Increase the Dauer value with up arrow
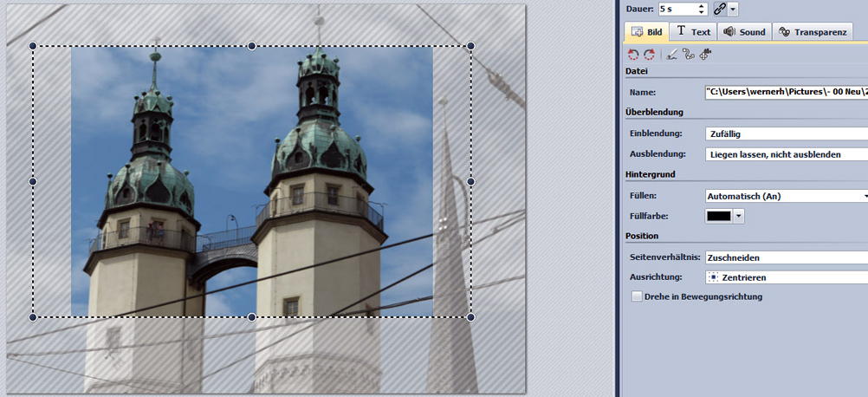The image size is (868, 397). click(702, 5)
